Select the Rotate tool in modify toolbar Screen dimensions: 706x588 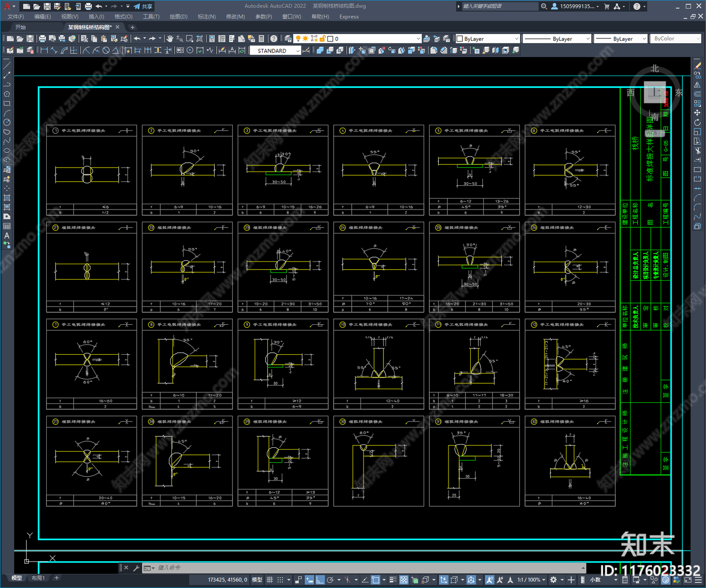point(697,122)
